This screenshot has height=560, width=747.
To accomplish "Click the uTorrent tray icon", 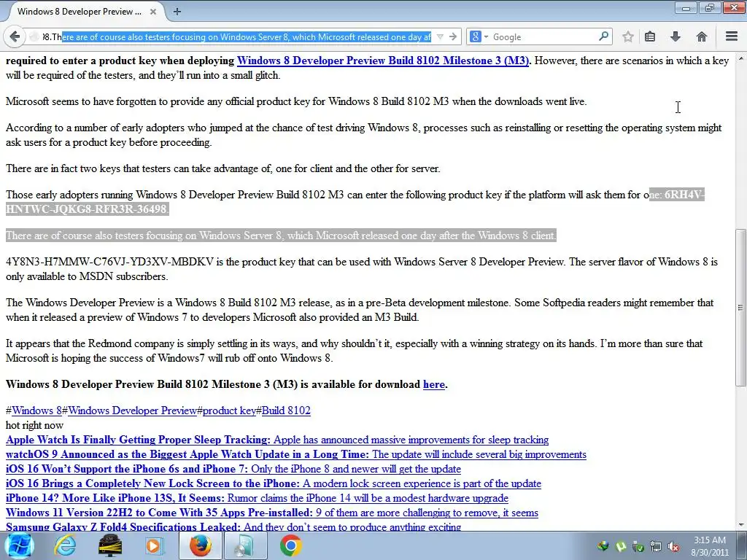I will click(622, 546).
